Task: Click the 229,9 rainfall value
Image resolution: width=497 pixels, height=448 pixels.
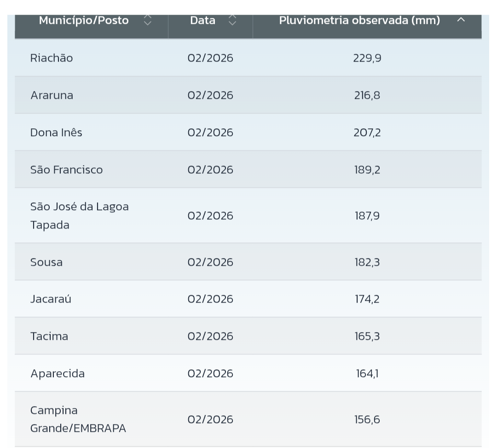Action: (367, 58)
